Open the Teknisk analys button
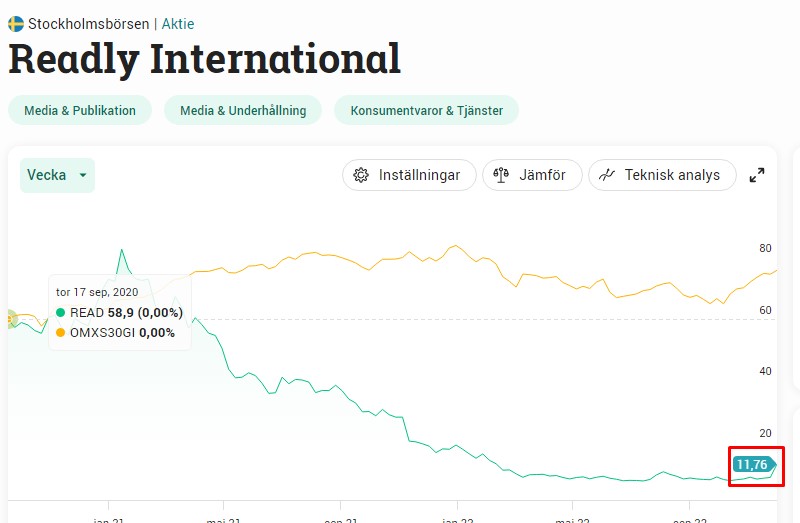This screenshot has height=523, width=800. 661,175
